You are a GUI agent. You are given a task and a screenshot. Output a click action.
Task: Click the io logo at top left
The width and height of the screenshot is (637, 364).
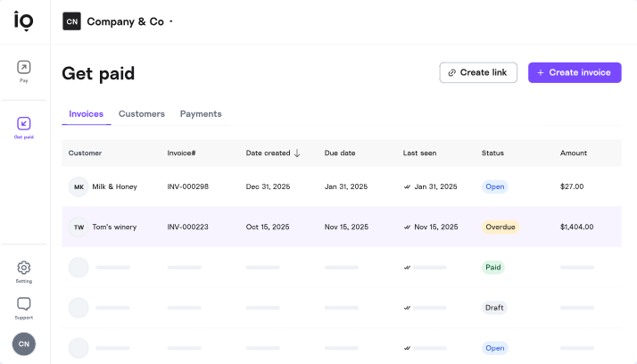pyautogui.click(x=24, y=21)
